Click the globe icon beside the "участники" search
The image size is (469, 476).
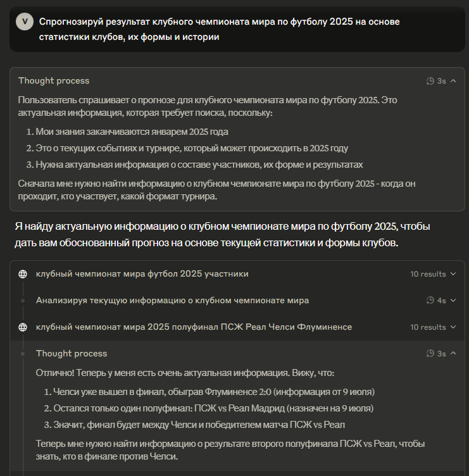pos(23,274)
